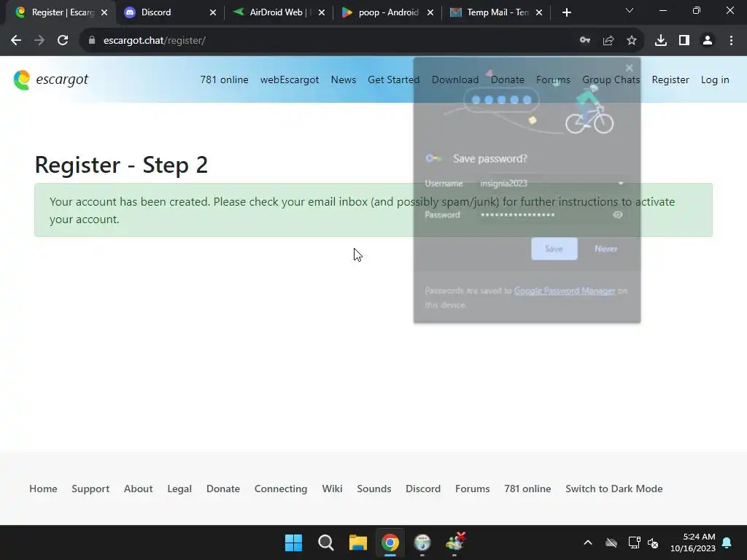This screenshot has height=560, width=747.
Task: Click the globe app icon in taskbar
Action: 422,542
